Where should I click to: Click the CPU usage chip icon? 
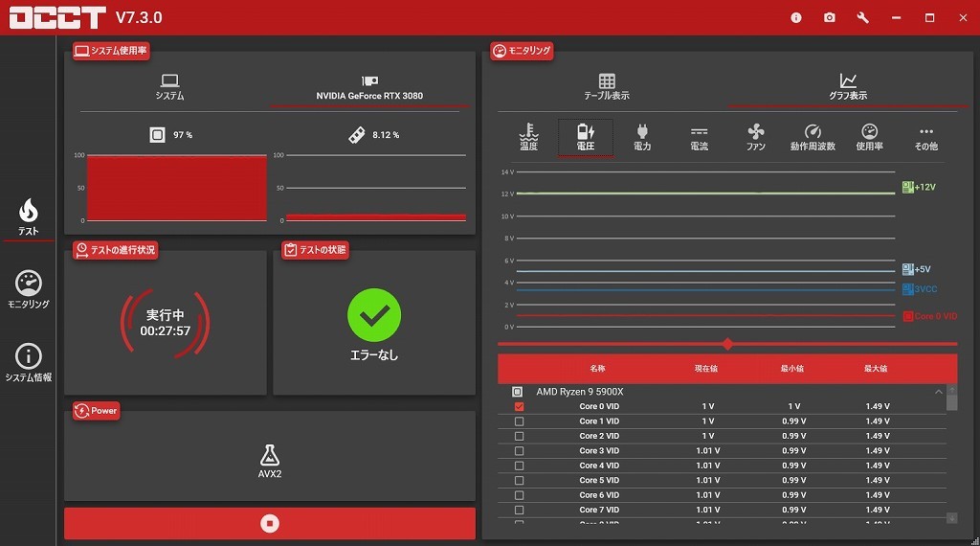click(x=158, y=134)
